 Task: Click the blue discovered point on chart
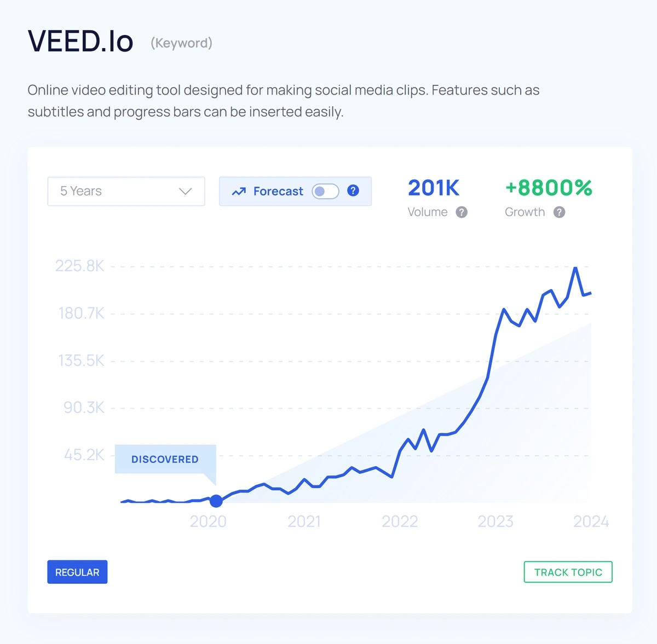coord(216,501)
